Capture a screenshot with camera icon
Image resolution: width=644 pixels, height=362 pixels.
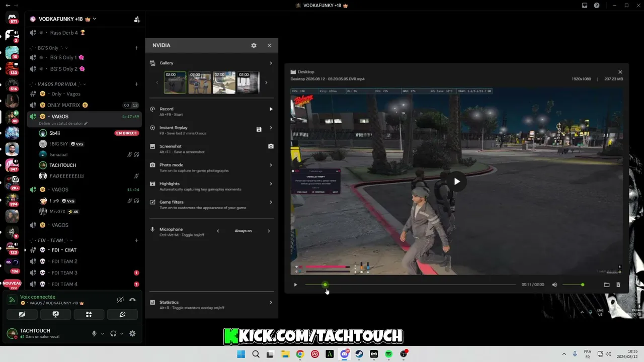point(271,146)
